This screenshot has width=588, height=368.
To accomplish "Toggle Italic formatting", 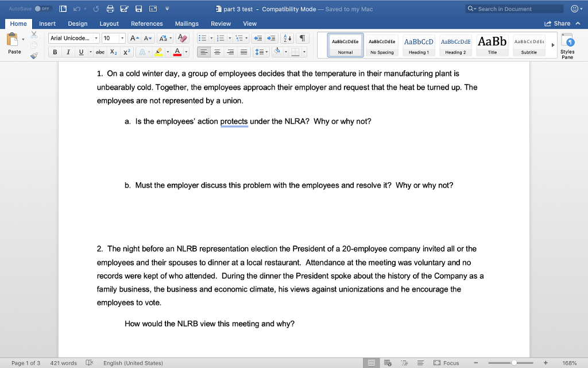I will point(68,52).
